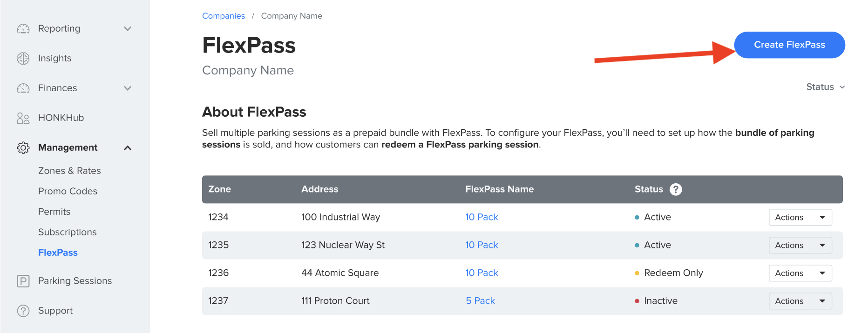Expand the Reporting menu chevron

pos(128,29)
